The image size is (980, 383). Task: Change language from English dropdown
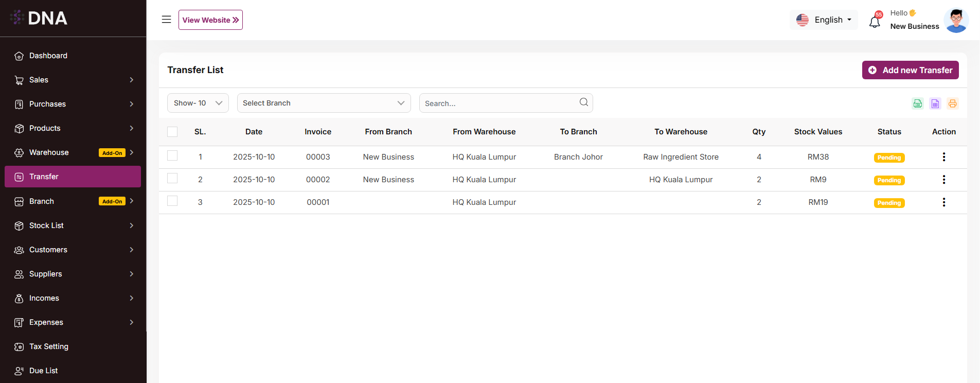pyautogui.click(x=824, y=20)
